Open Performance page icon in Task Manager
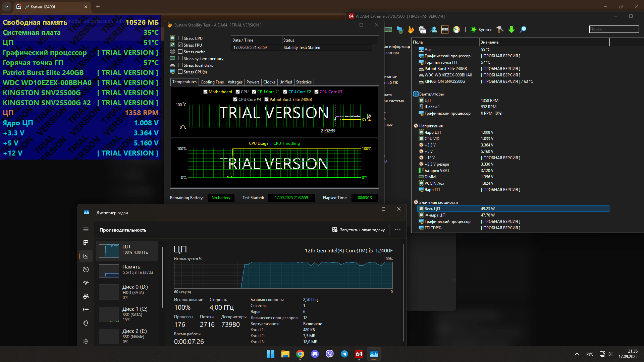The image size is (644, 362). [x=86, y=256]
